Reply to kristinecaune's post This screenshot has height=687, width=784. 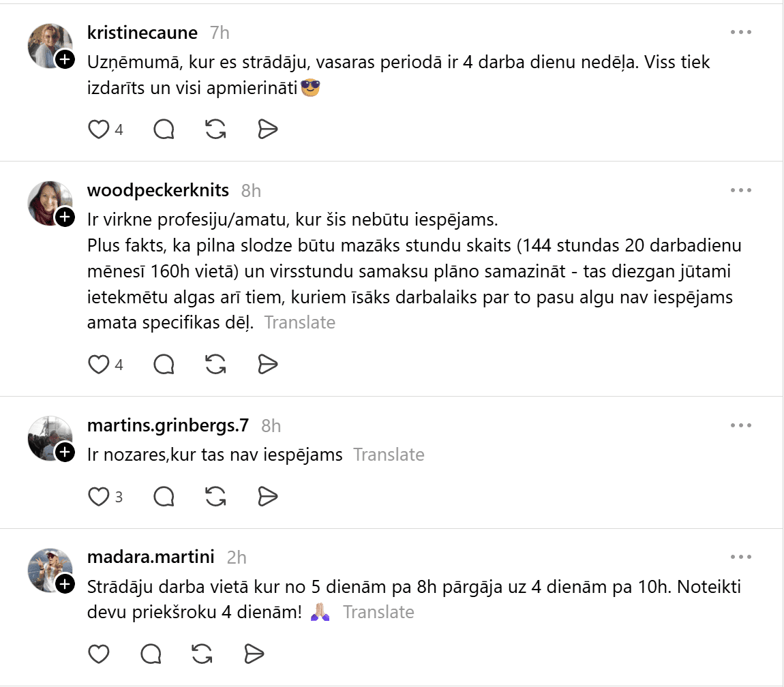coord(164,129)
